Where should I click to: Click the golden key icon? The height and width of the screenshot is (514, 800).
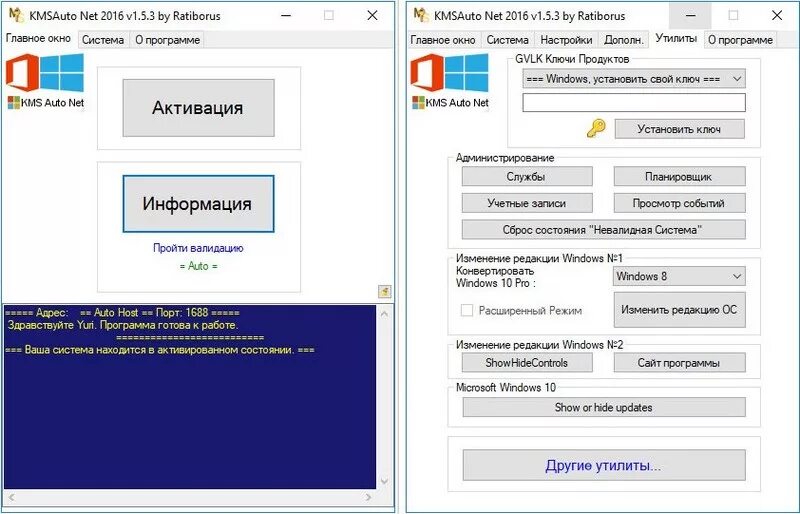(x=596, y=128)
